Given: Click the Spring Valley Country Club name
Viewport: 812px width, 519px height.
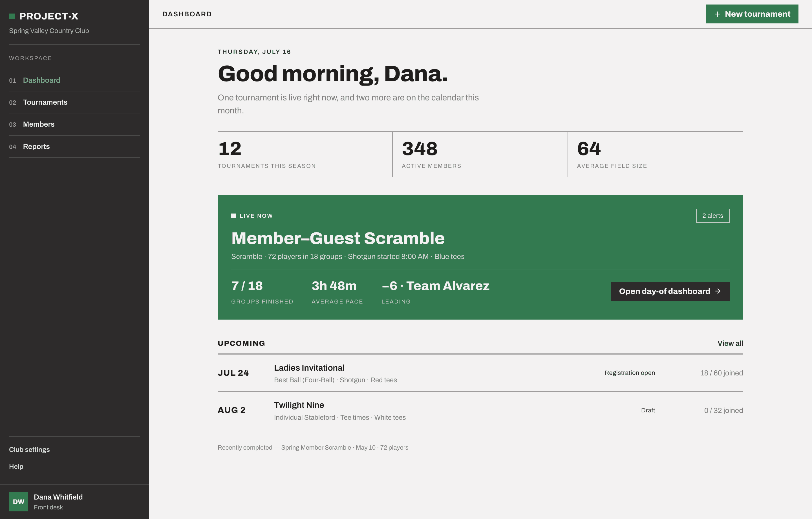Looking at the screenshot, I should [x=49, y=31].
